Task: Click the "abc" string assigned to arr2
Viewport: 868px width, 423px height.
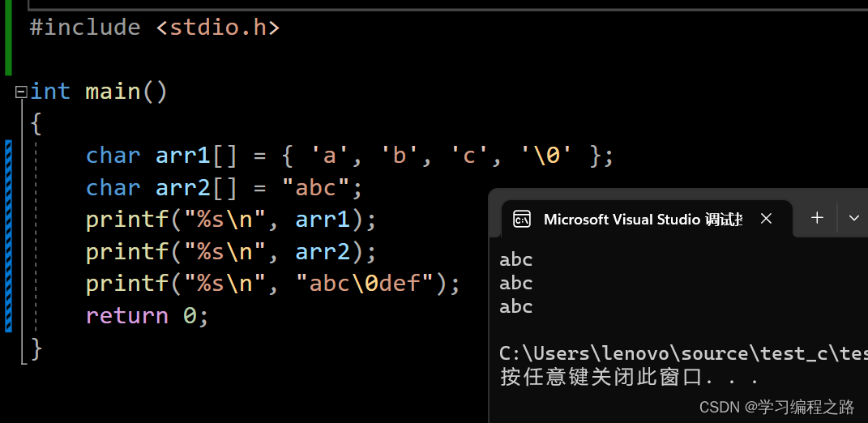Action: [x=316, y=187]
